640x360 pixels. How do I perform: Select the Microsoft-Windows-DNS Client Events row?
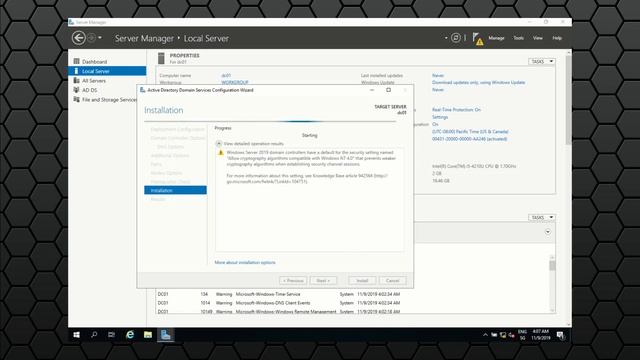pos(279,303)
